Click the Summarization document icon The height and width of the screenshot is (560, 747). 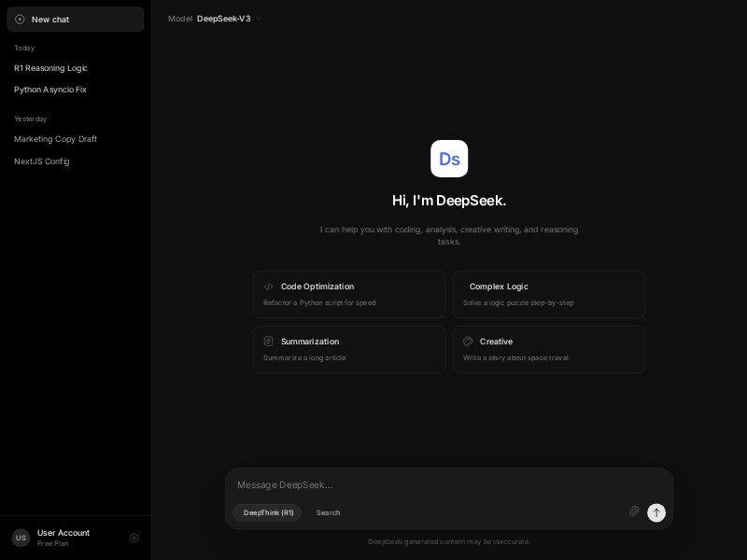click(269, 342)
